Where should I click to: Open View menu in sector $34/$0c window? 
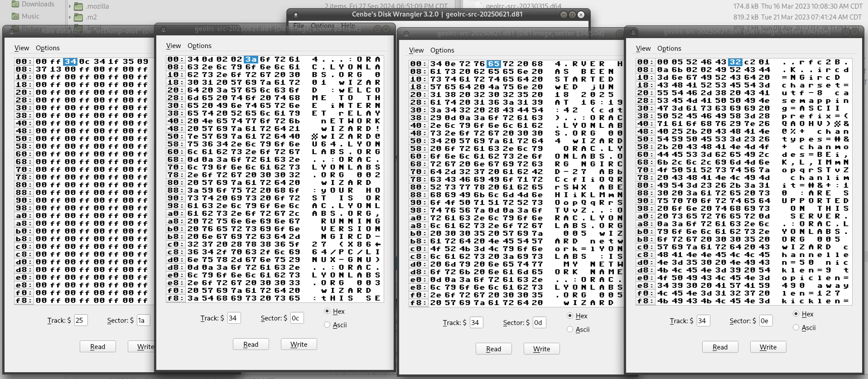click(x=174, y=46)
